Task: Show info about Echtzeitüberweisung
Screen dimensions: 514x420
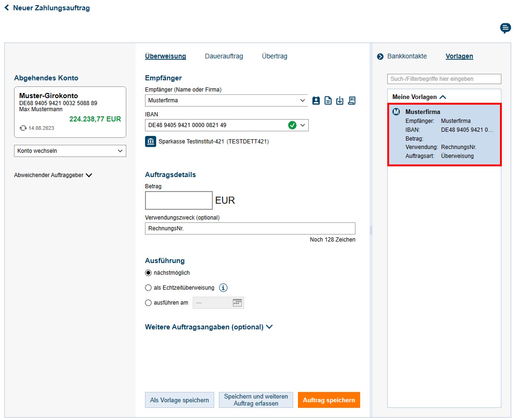Action: pyautogui.click(x=223, y=288)
